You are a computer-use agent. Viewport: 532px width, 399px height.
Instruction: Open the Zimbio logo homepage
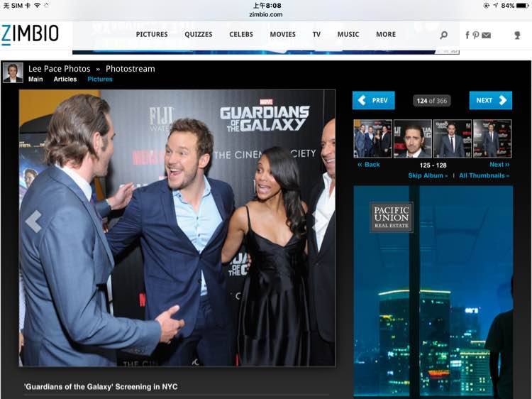click(x=30, y=34)
